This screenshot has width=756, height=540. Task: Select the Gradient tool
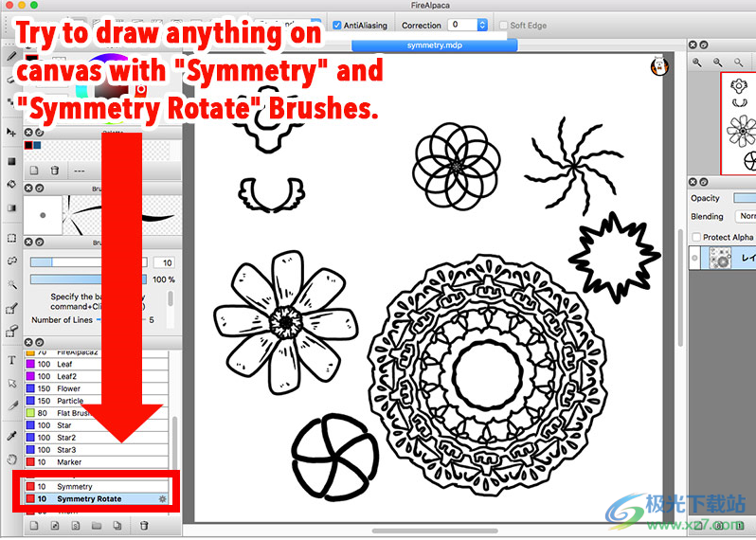coord(11,207)
